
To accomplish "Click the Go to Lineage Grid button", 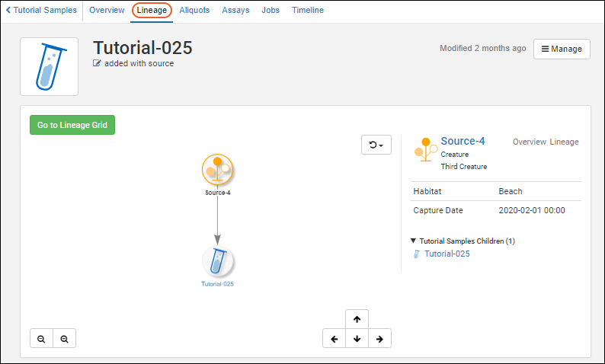I will [x=72, y=125].
